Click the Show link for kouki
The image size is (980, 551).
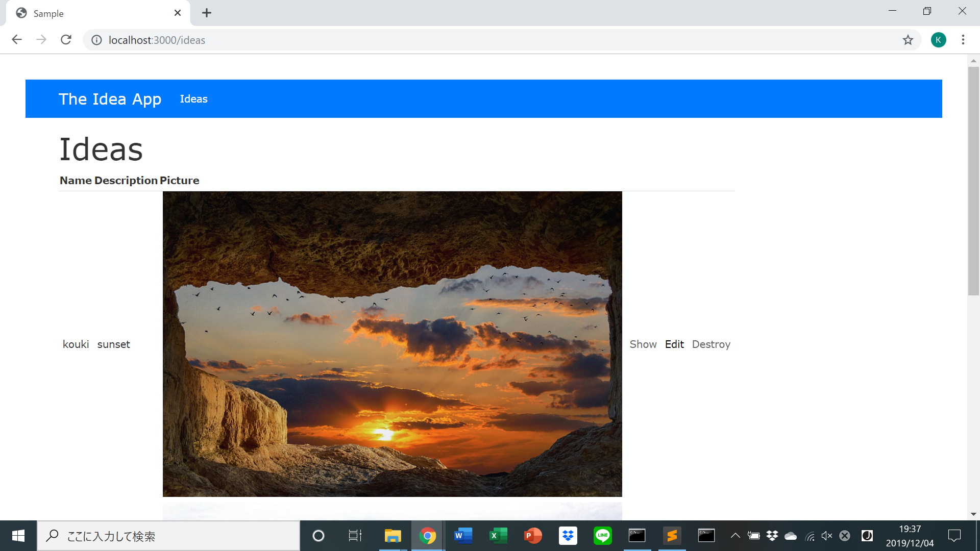pyautogui.click(x=643, y=344)
